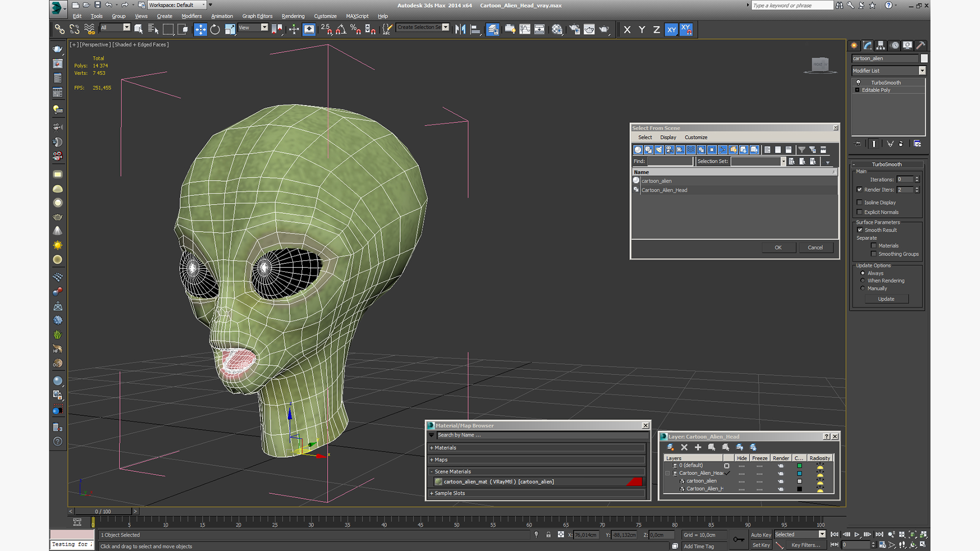Click the Auto Key button

pos(761,535)
